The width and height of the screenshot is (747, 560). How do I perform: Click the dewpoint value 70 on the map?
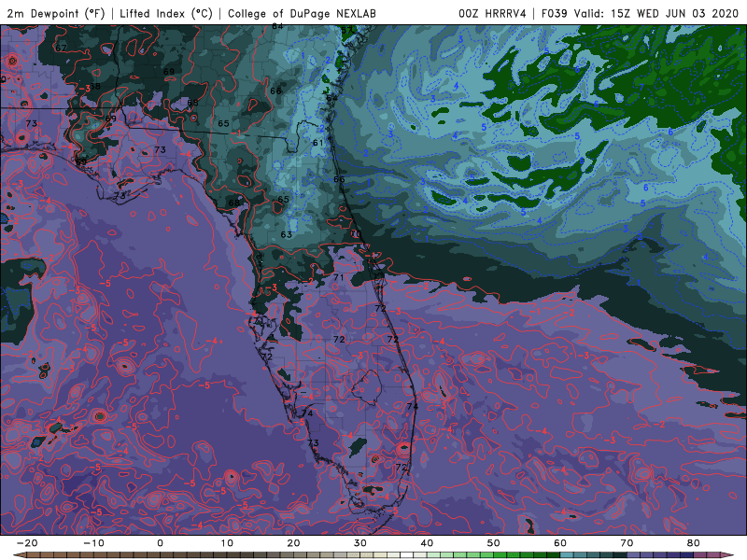pyautogui.click(x=356, y=234)
